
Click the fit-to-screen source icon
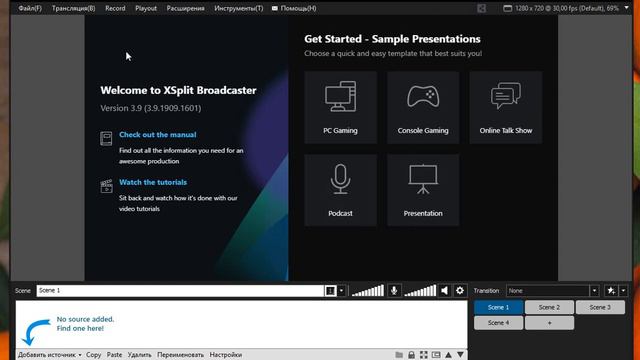[x=424, y=355]
